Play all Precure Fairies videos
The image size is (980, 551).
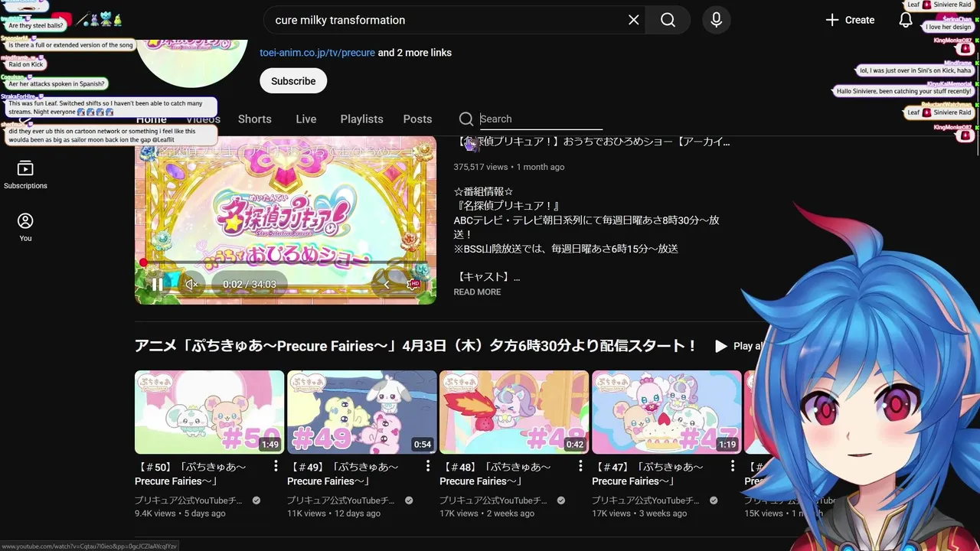tap(739, 347)
